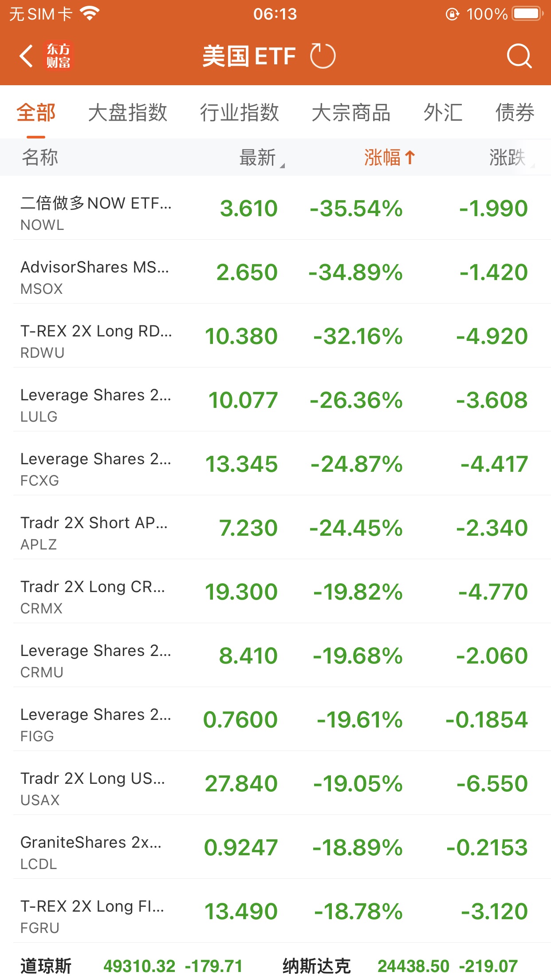Tap the orange 涨幅 sort arrow
The width and height of the screenshot is (551, 980).
[x=410, y=157]
